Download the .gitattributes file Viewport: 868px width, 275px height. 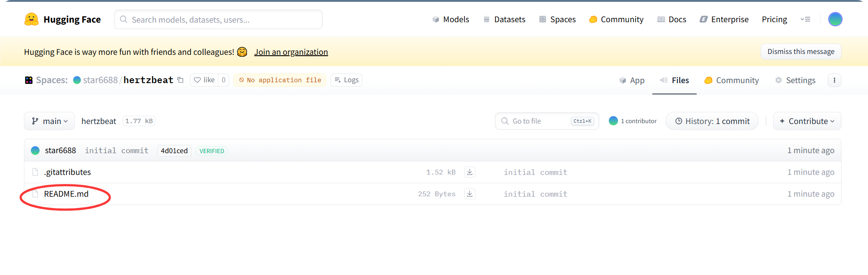(x=470, y=172)
